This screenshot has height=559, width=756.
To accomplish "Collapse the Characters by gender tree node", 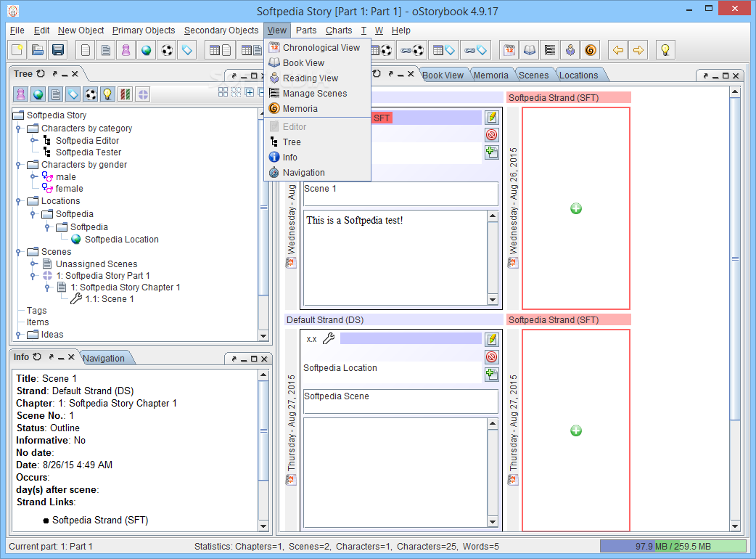I will coord(18,165).
